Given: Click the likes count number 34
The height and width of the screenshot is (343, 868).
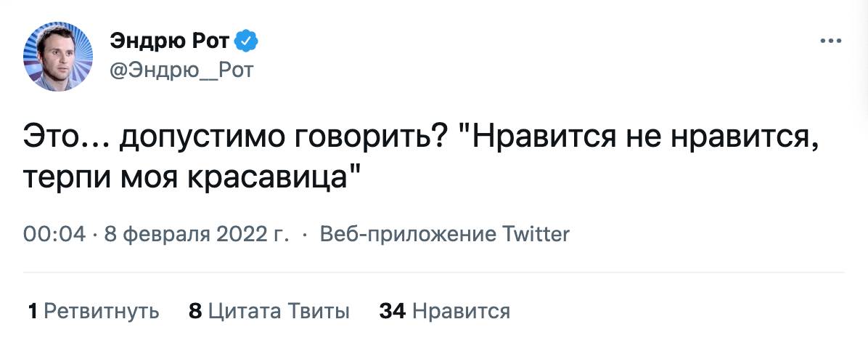Looking at the screenshot, I should [x=392, y=312].
